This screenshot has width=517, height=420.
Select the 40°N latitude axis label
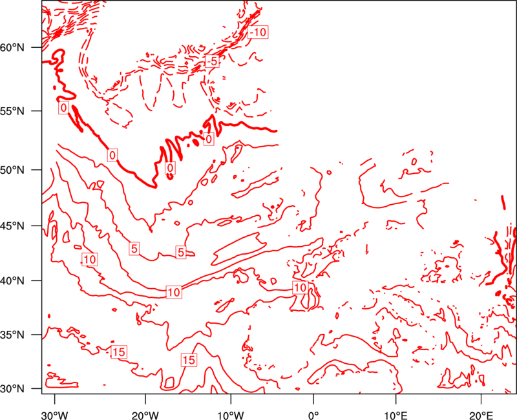pos(12,281)
